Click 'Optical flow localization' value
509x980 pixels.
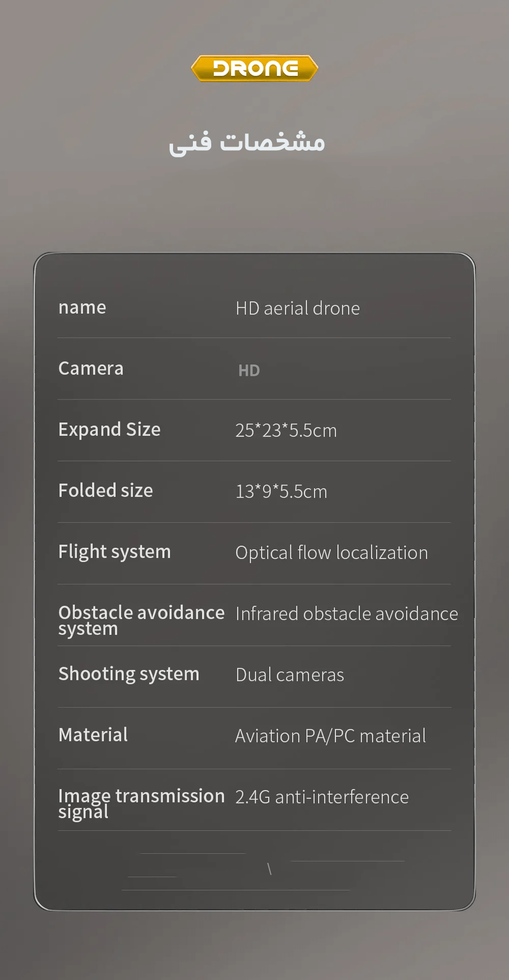point(332,553)
